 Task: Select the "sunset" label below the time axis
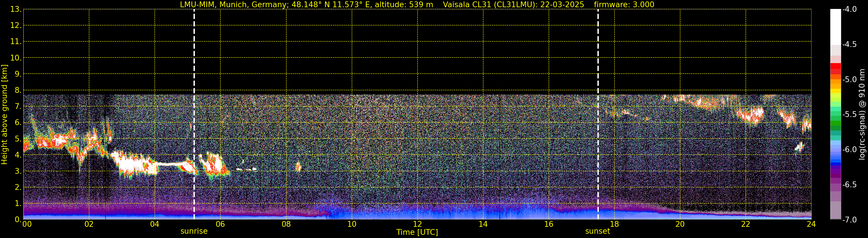597,231
